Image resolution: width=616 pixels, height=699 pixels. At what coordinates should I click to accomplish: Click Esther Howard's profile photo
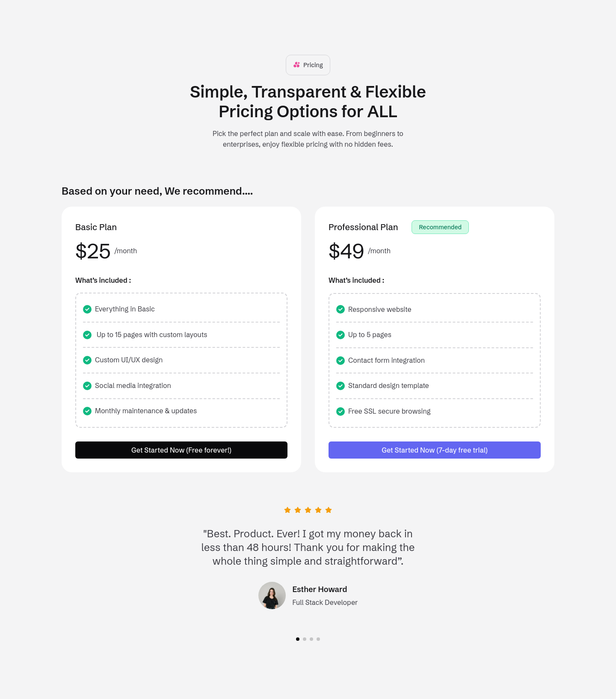[272, 595]
